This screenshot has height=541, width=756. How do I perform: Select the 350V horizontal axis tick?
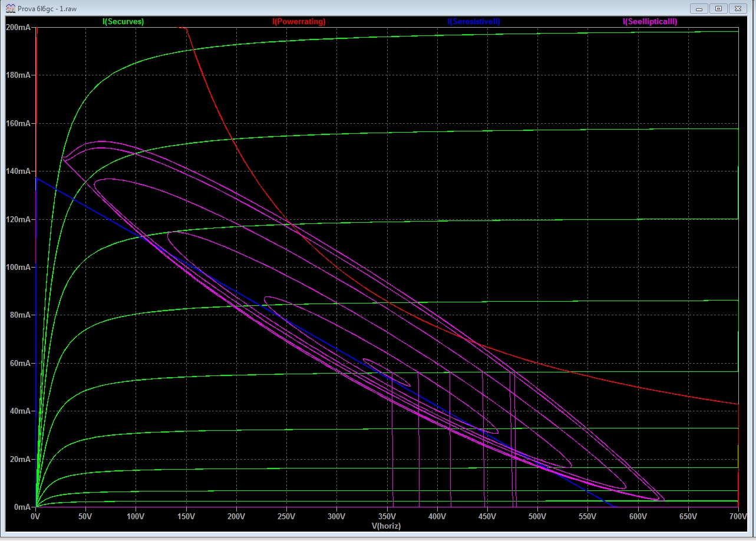[387, 516]
